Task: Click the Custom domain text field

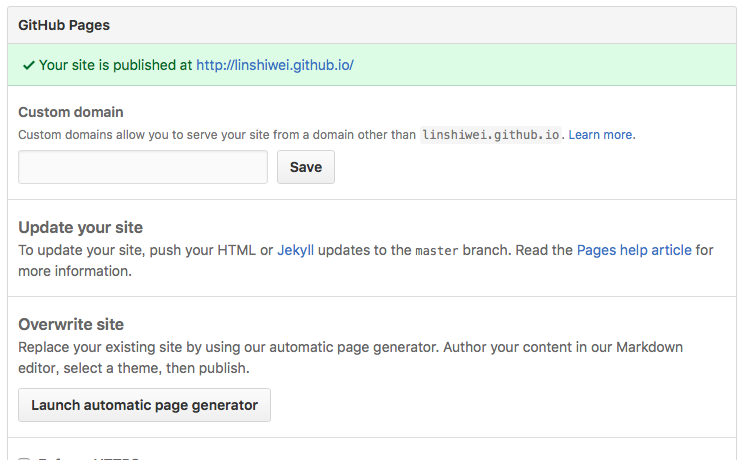Action: pyautogui.click(x=143, y=167)
